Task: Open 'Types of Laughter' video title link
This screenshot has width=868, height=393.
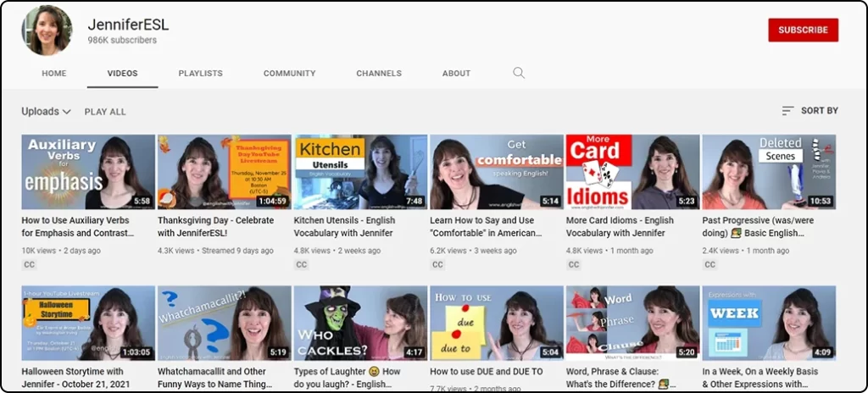Action: [x=348, y=378]
